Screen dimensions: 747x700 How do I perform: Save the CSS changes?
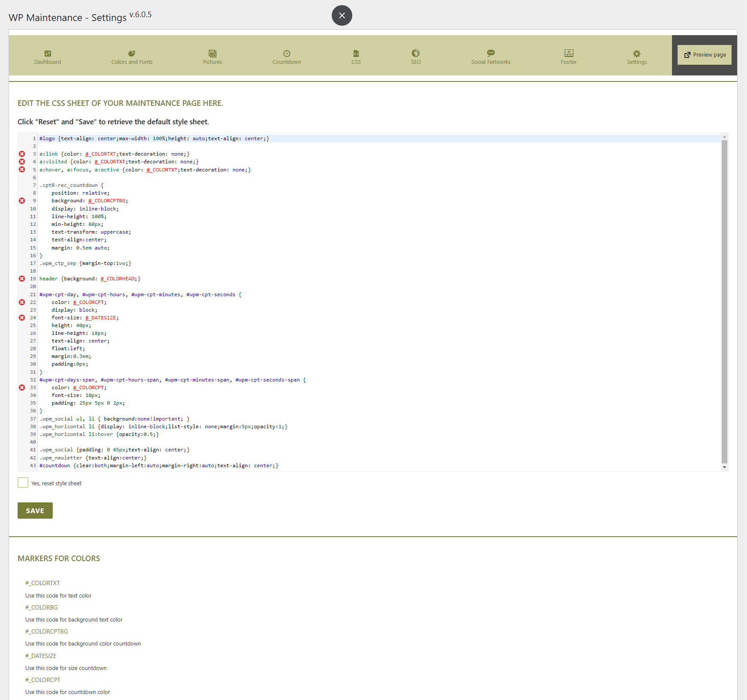pyautogui.click(x=35, y=511)
